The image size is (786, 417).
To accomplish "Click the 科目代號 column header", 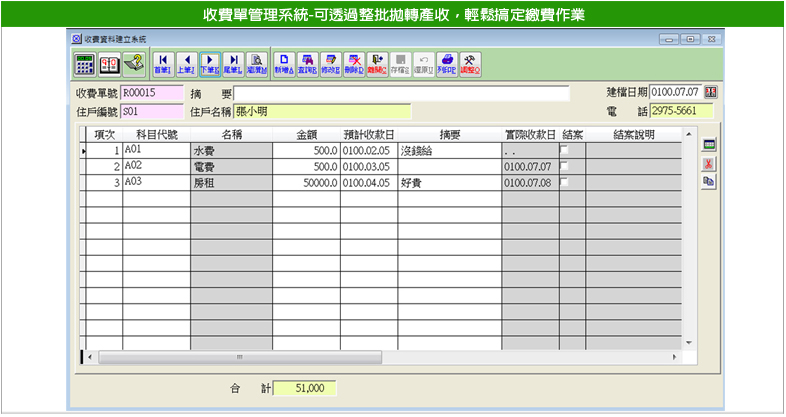I will point(156,134).
